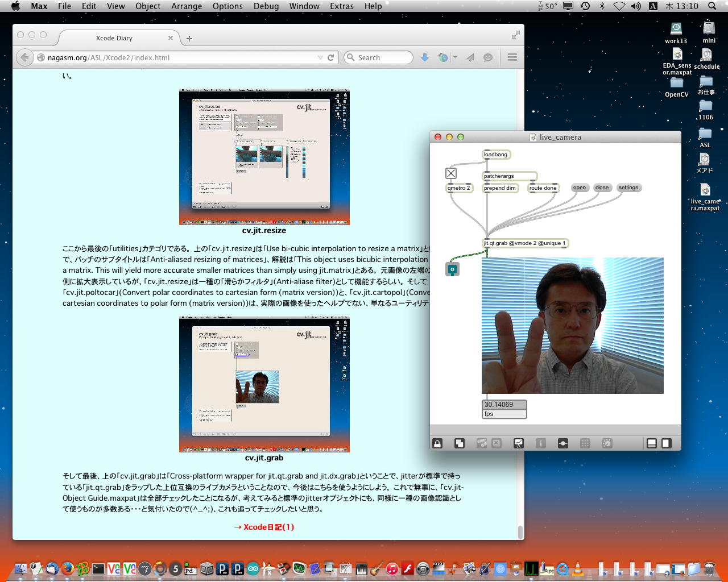The height and width of the screenshot is (582, 728).
Task: Click the 'settings' message box
Action: (628, 188)
